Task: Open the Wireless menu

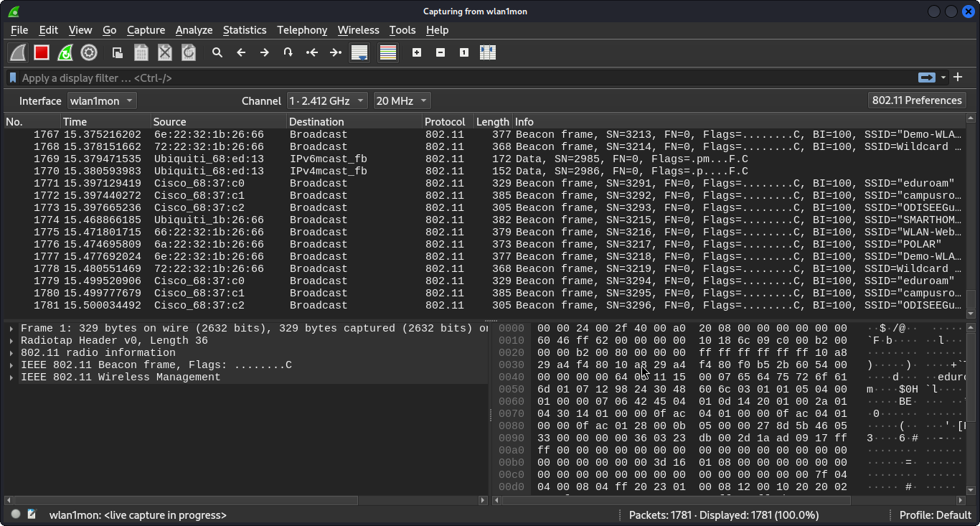Action: 358,30
